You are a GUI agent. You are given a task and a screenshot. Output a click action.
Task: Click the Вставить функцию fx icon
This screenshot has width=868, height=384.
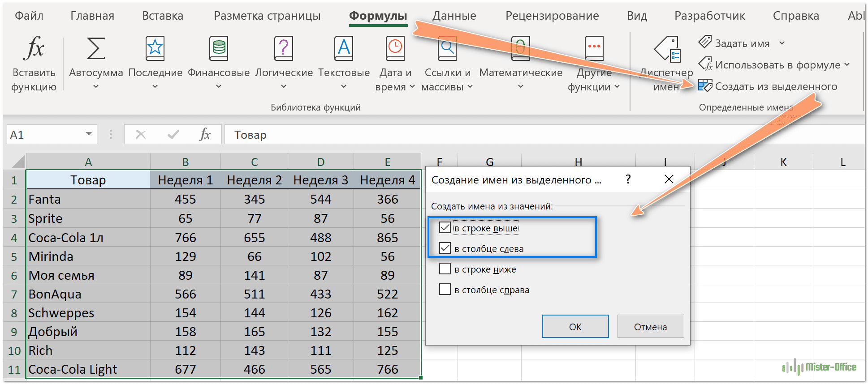tap(34, 48)
